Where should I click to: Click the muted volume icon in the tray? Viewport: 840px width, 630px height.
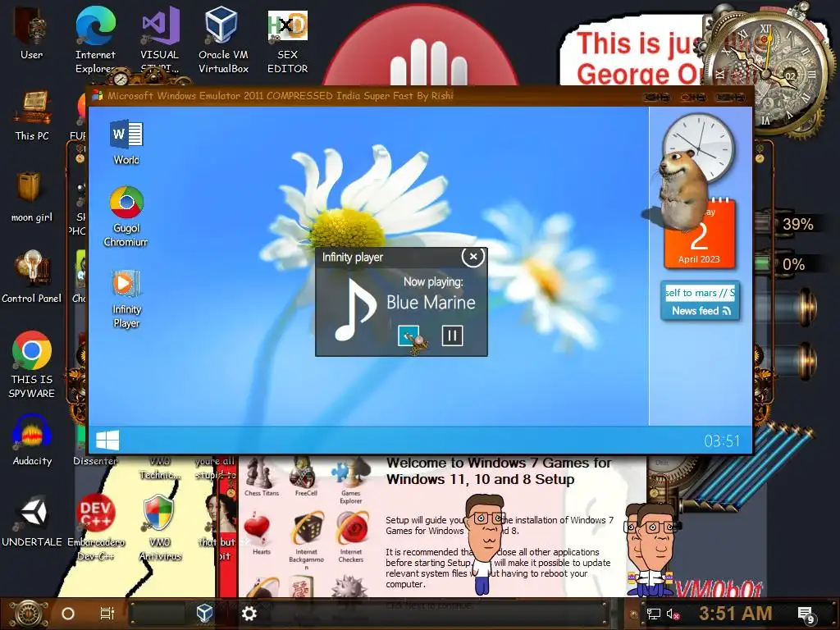click(673, 614)
